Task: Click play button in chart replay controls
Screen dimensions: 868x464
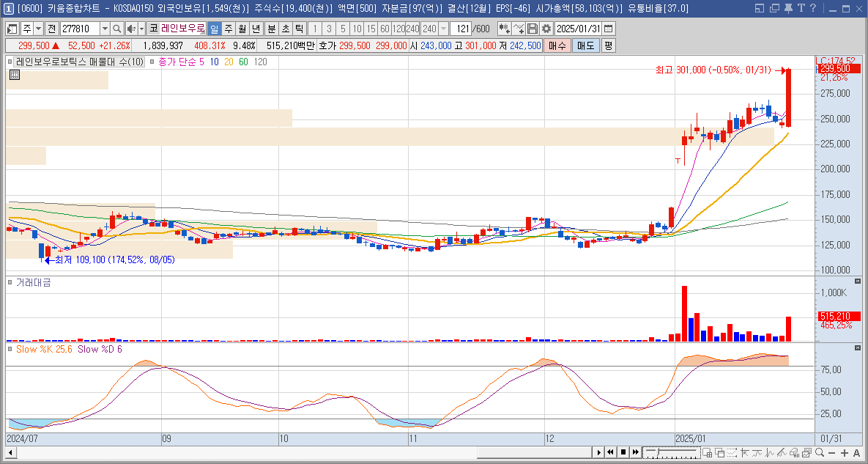Action: click(x=598, y=453)
